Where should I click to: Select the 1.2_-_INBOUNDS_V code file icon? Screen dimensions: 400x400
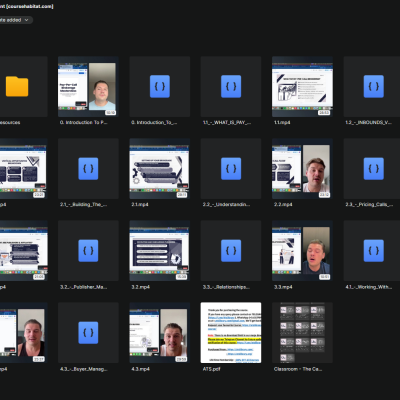[x=374, y=86]
